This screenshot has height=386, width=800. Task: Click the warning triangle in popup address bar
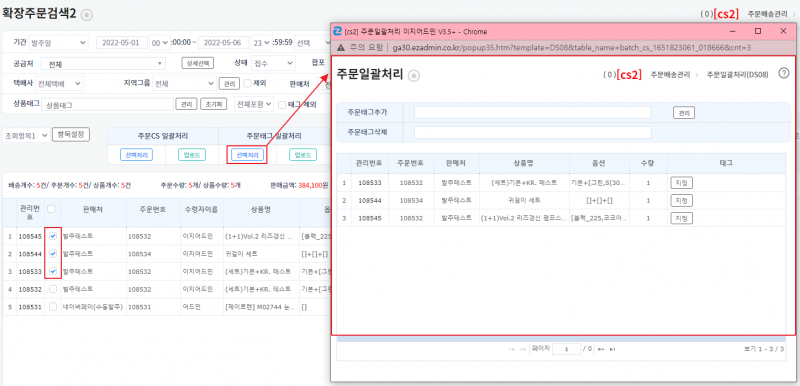click(x=340, y=47)
